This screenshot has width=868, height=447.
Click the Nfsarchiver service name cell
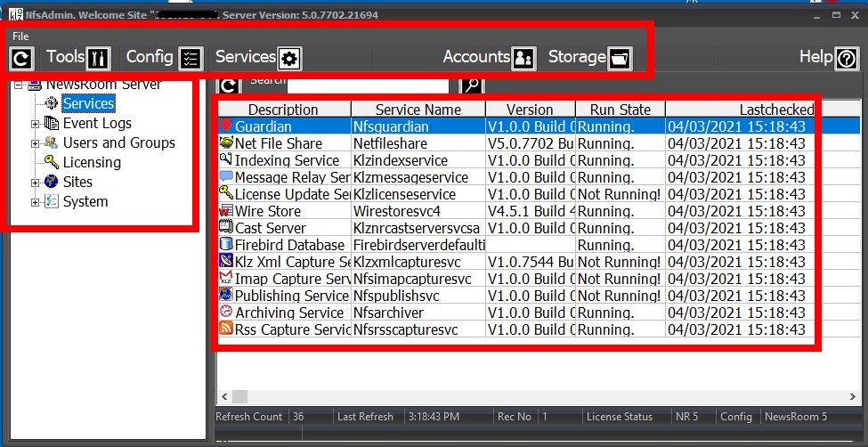418,313
